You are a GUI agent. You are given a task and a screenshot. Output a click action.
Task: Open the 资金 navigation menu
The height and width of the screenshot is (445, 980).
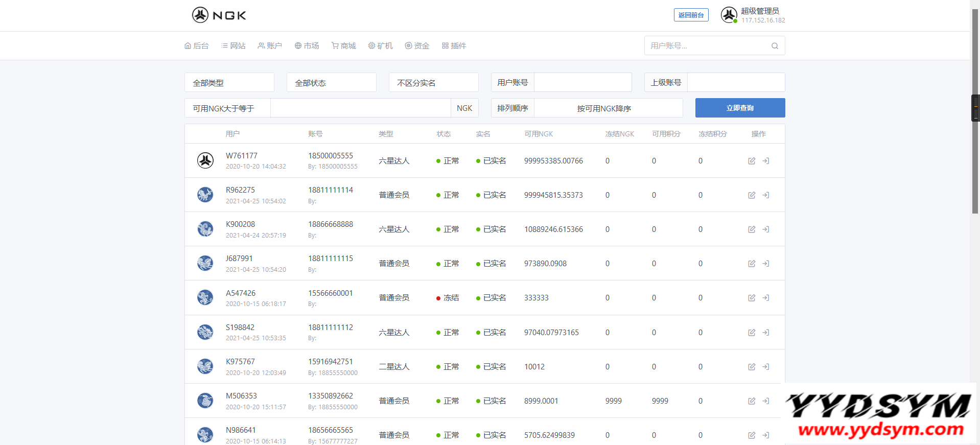coord(417,46)
